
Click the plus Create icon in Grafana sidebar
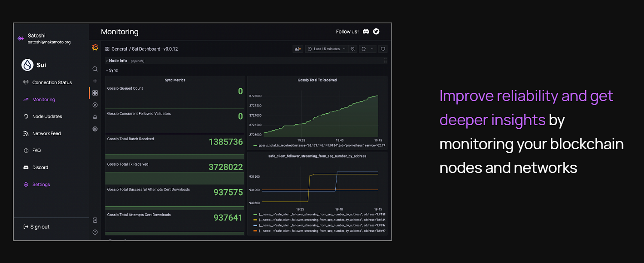(95, 81)
